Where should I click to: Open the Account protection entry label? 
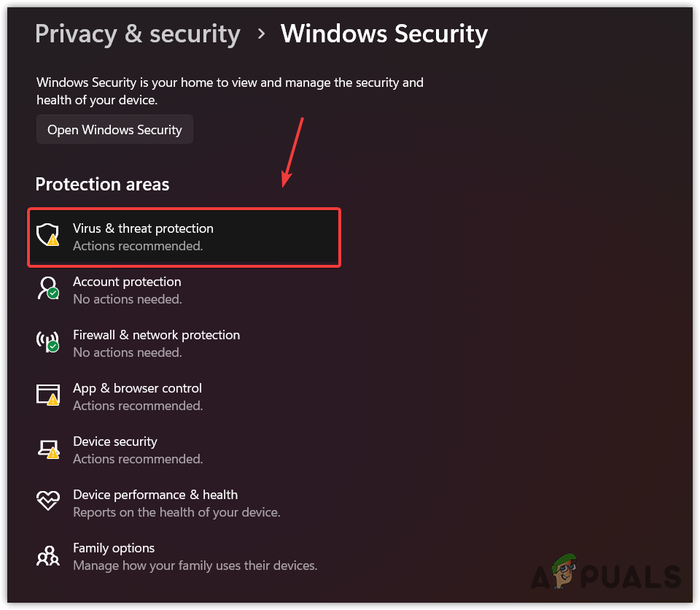(x=127, y=282)
